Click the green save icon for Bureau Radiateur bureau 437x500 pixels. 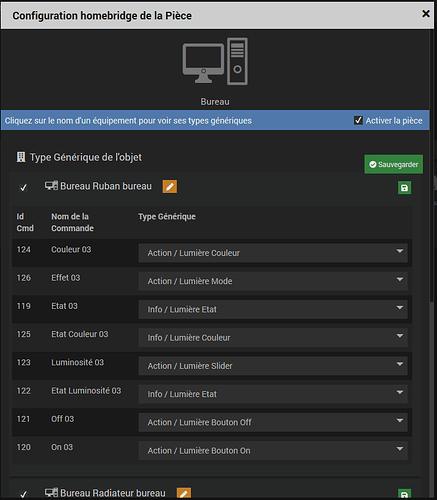404,495
